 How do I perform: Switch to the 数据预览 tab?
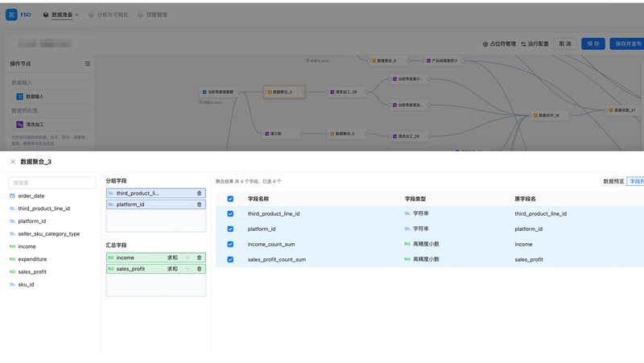click(x=613, y=181)
